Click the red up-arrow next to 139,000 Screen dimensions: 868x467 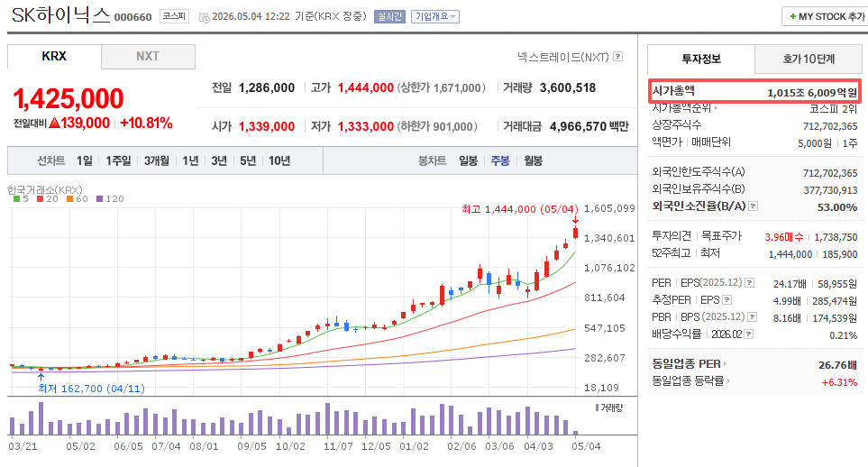[54, 123]
